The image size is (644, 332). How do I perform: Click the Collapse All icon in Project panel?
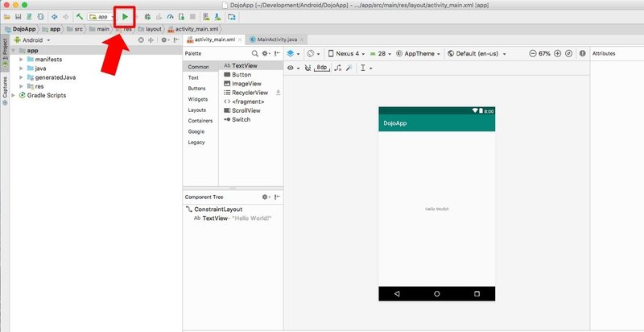click(151, 40)
